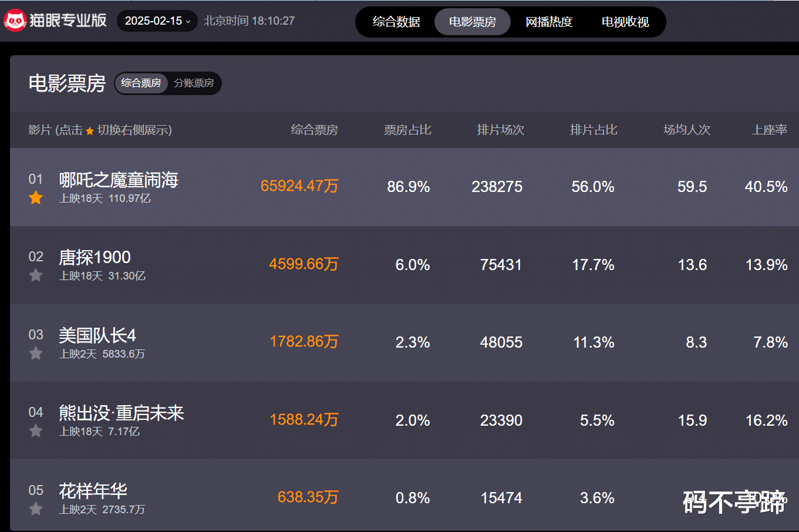The height and width of the screenshot is (532, 799).
Task: Select 综合票房 toggle option
Action: pyautogui.click(x=141, y=83)
